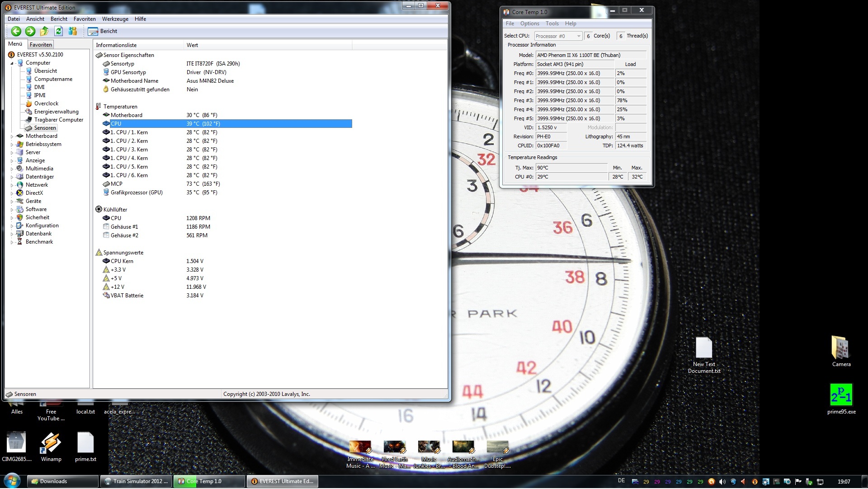
Task: Switch to Train Simulator 2012 taskbar button
Action: (136, 482)
